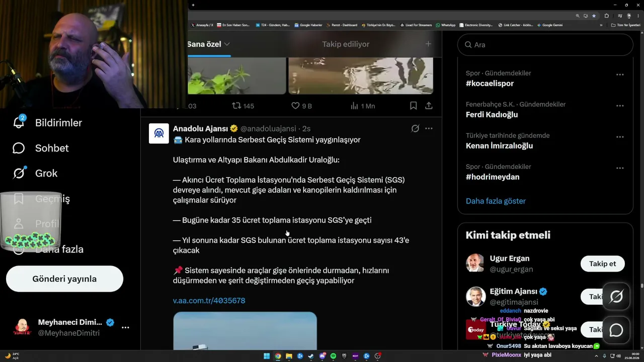
Task: Click the page's vertical scrollbar thumb
Action: [x=641, y=285]
